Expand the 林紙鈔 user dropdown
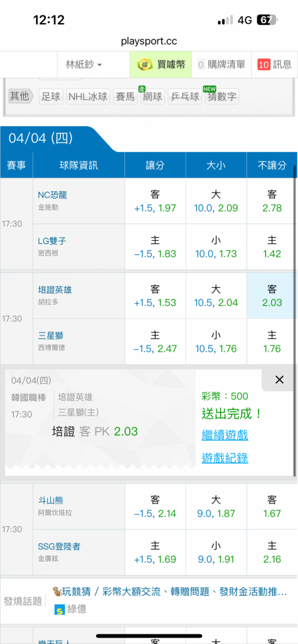Viewport: 298px width, 644px height. pyautogui.click(x=84, y=64)
